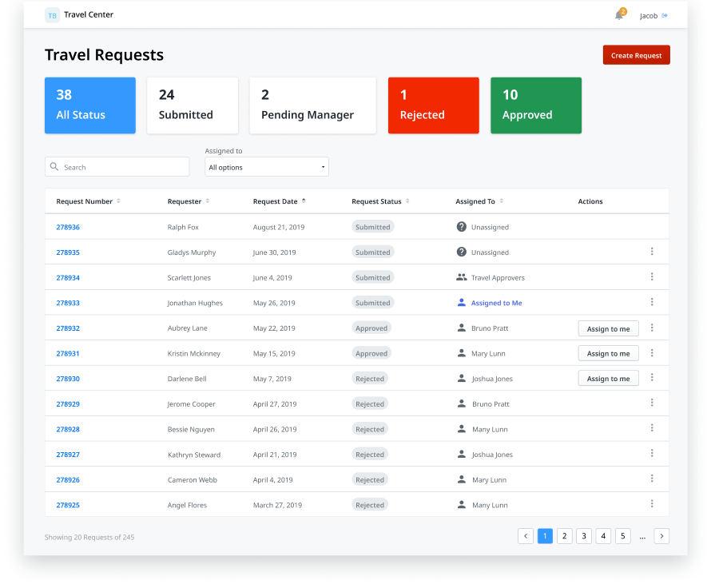Open request 278933 details link
711x588 pixels.
pos(66,303)
